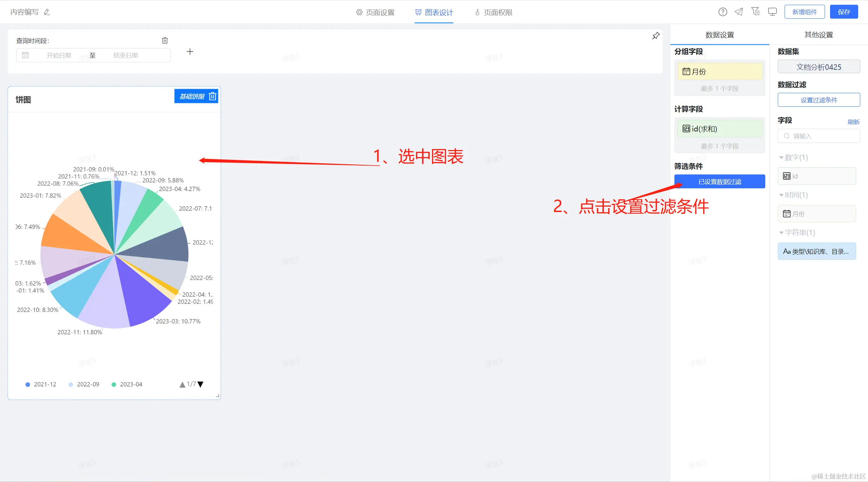This screenshot has width=868, height=482.
Task: Switch to the 页面设置 tab
Action: [x=375, y=13]
